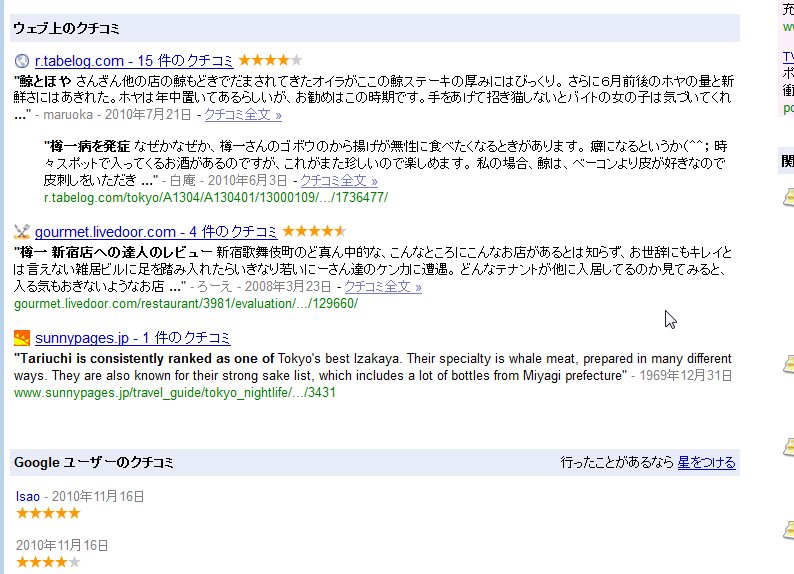Open the r.tabelog.com 15 reviews link
The image size is (794, 574).
pos(134,61)
